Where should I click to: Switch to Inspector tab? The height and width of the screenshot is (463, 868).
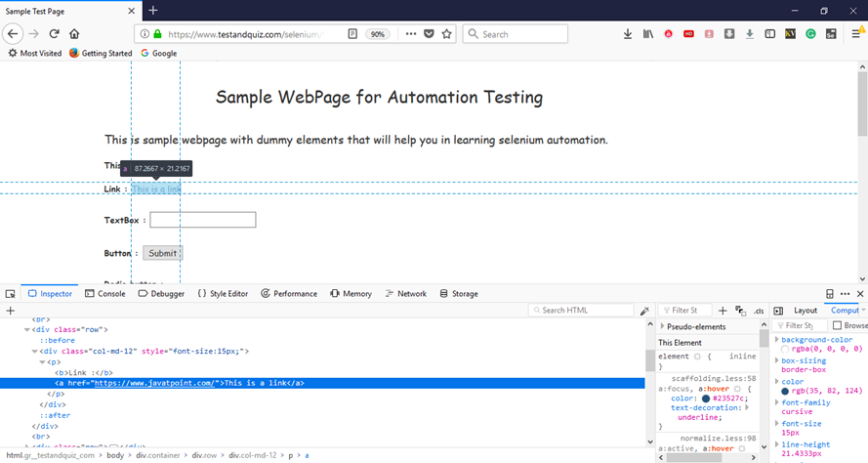coord(51,294)
